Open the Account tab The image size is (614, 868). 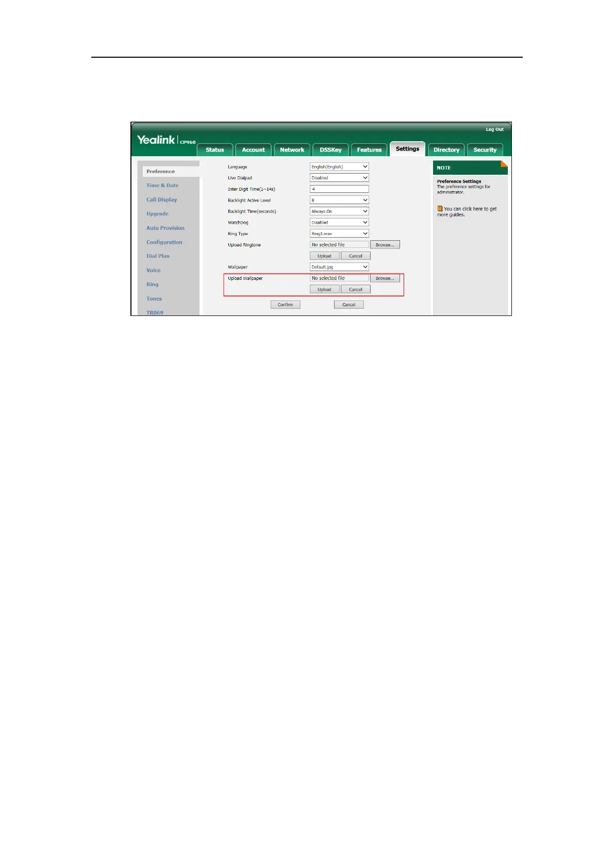click(253, 149)
